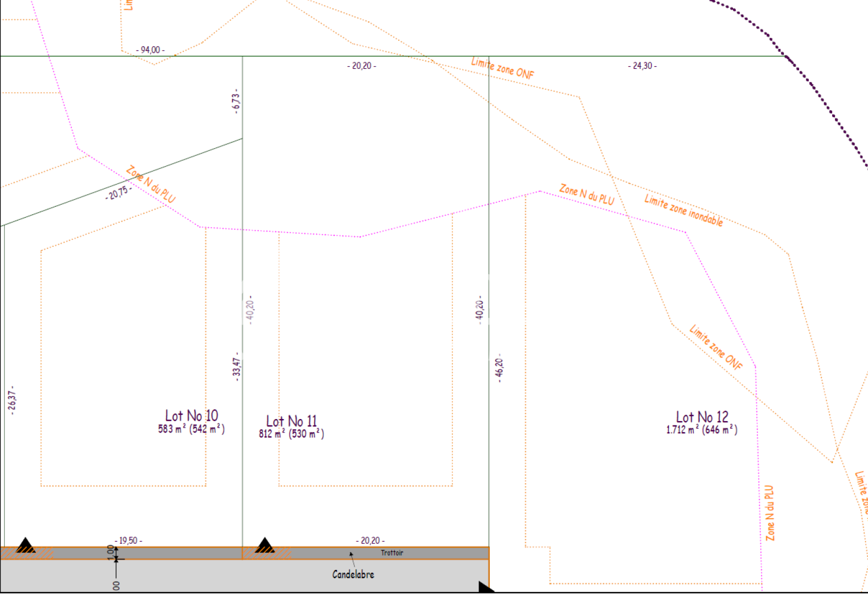The height and width of the screenshot is (603, 868).
Task: Select the 1,00 sidewalk width dimension arrows
Action: pyautogui.click(x=116, y=558)
